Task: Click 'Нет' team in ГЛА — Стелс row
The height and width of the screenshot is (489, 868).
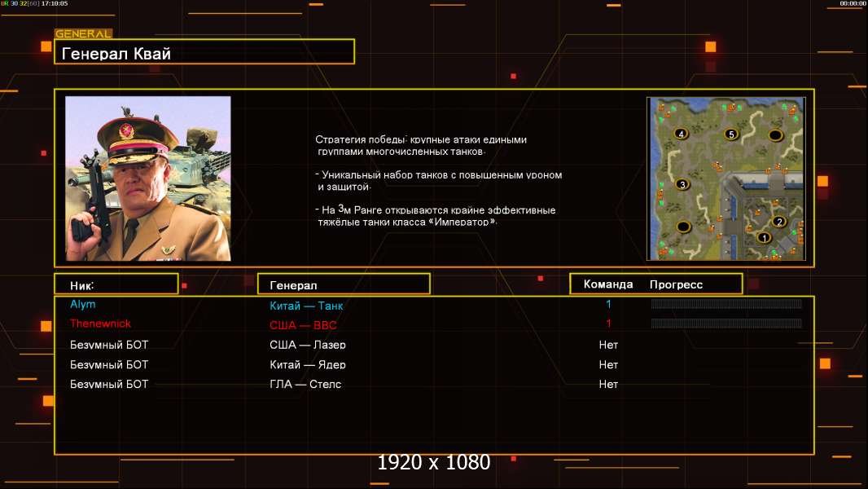Action: (x=608, y=384)
